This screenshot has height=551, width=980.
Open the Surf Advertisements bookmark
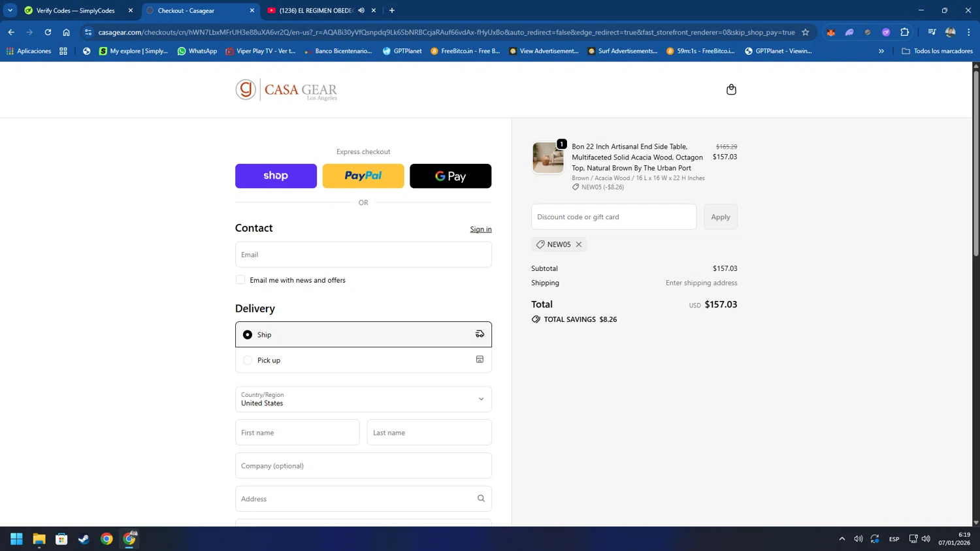(x=622, y=51)
